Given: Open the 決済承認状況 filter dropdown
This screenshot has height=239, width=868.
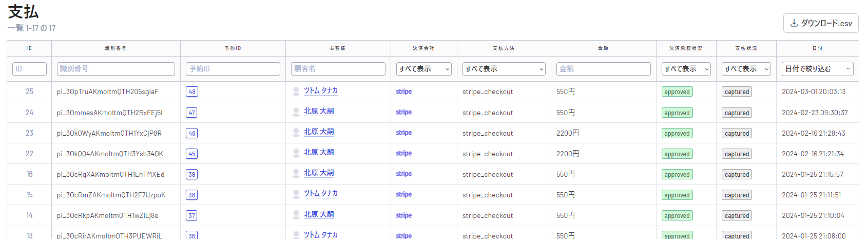Looking at the screenshot, I should [686, 69].
